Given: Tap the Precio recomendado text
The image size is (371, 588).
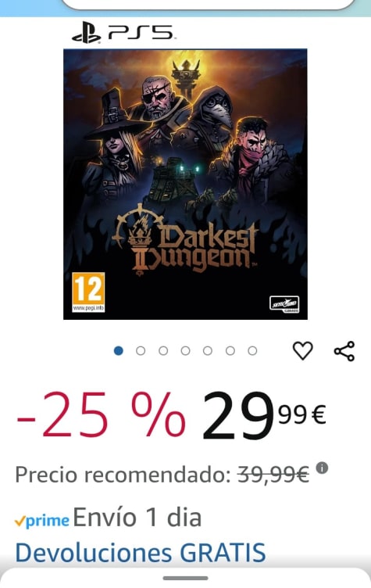Looking at the screenshot, I should 123,475.
